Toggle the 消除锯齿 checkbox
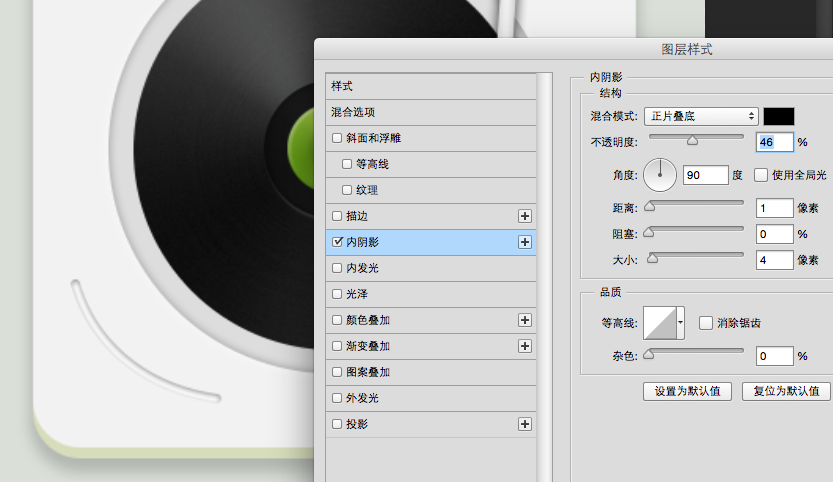 tap(706, 323)
